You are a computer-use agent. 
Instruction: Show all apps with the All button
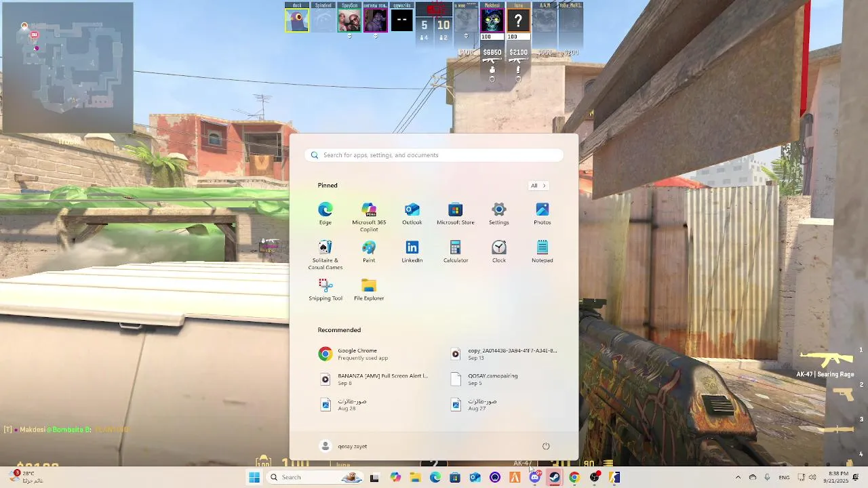coord(538,186)
